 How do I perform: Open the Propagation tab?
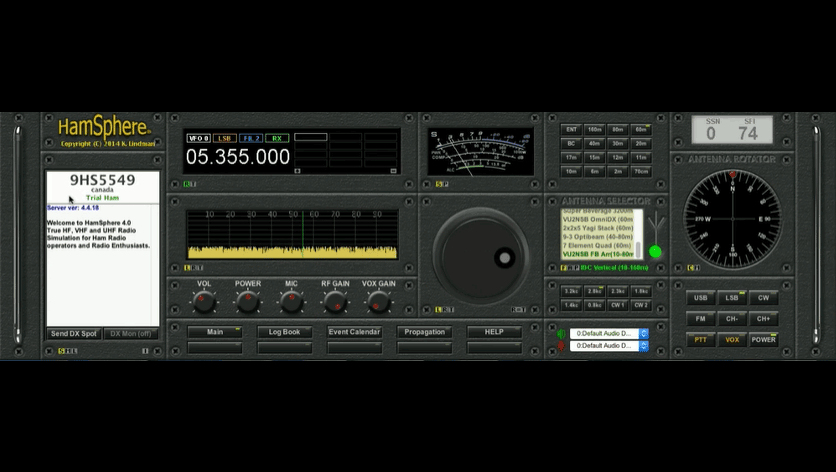coord(424,332)
